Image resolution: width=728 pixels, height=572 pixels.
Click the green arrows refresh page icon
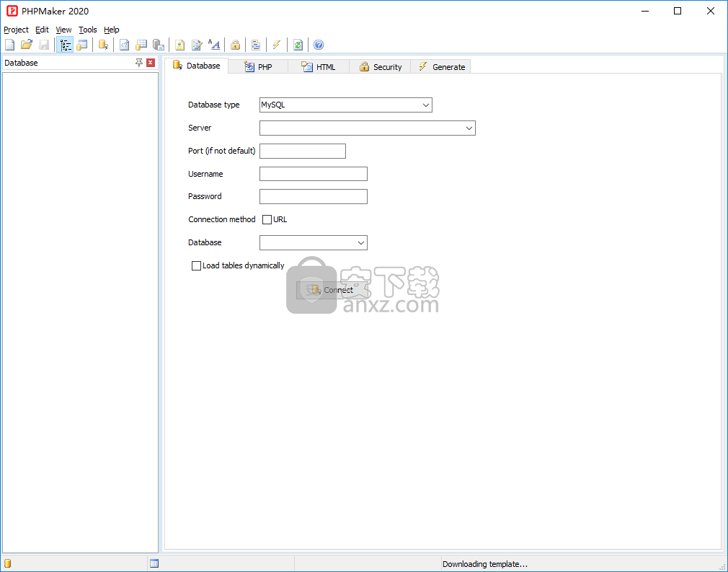pos(298,45)
